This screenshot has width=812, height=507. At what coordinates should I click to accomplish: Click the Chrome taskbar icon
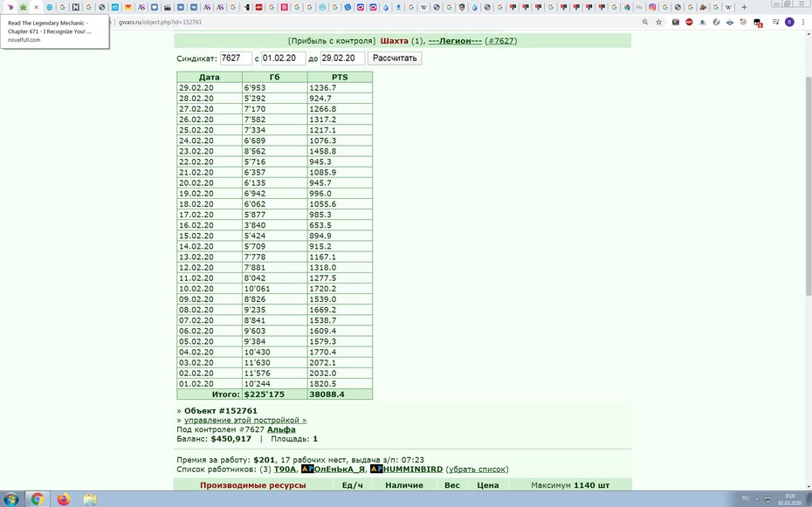[x=38, y=499]
